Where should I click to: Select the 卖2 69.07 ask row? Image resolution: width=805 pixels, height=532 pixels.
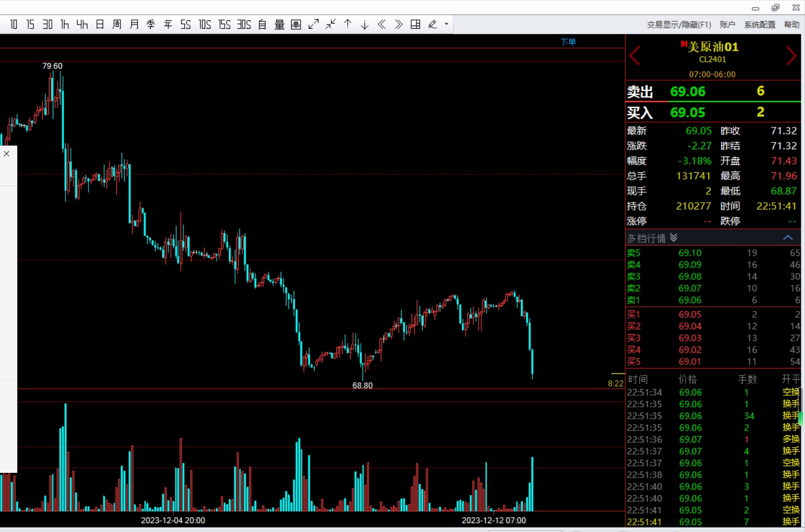(713, 289)
